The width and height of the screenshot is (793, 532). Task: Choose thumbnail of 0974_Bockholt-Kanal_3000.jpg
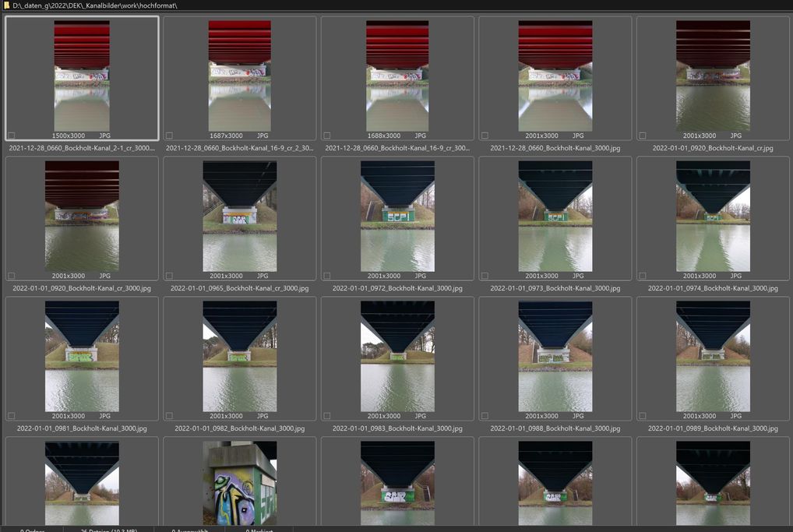713,216
